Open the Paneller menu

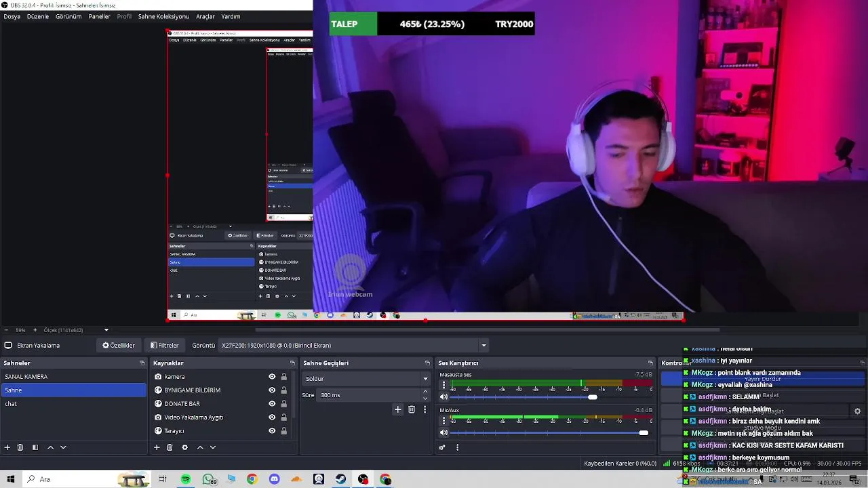point(100,16)
